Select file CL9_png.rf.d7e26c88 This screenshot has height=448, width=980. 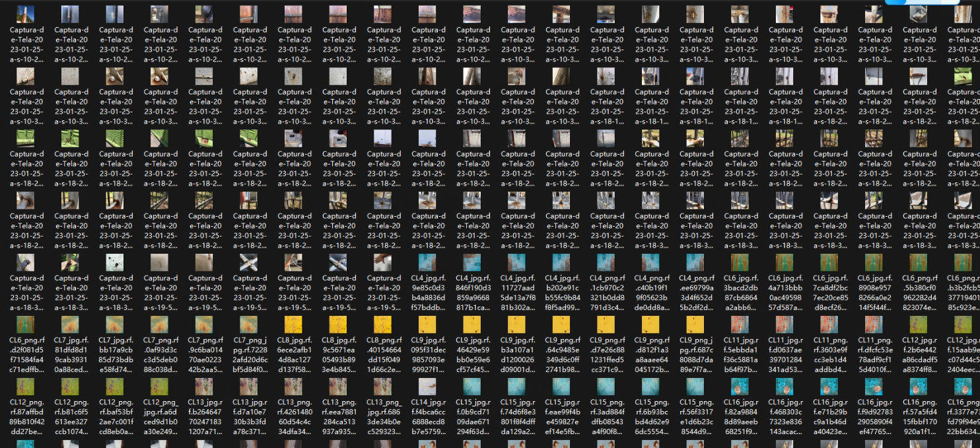pos(607,324)
